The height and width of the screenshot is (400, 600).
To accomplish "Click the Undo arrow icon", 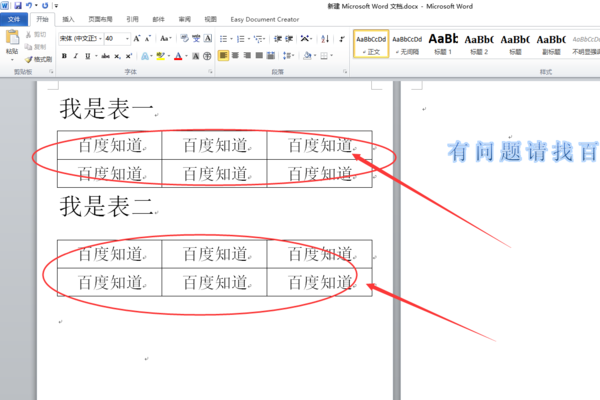I will tap(29, 6).
